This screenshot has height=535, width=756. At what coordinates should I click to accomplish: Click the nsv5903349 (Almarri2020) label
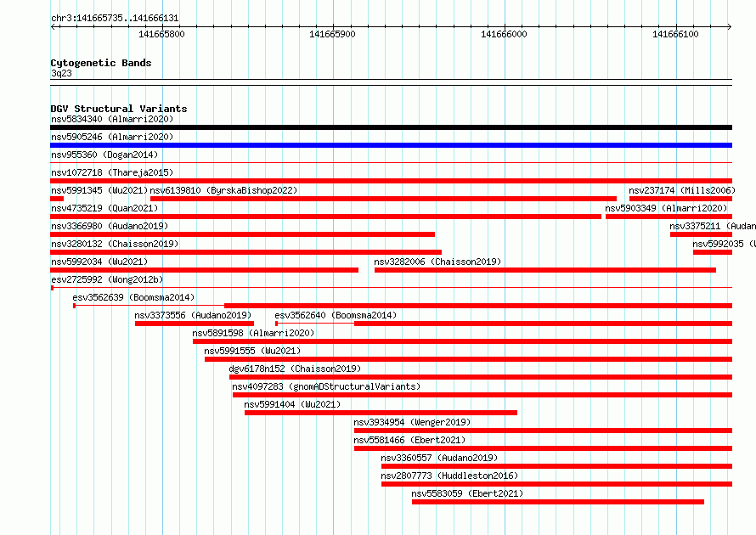point(666,208)
